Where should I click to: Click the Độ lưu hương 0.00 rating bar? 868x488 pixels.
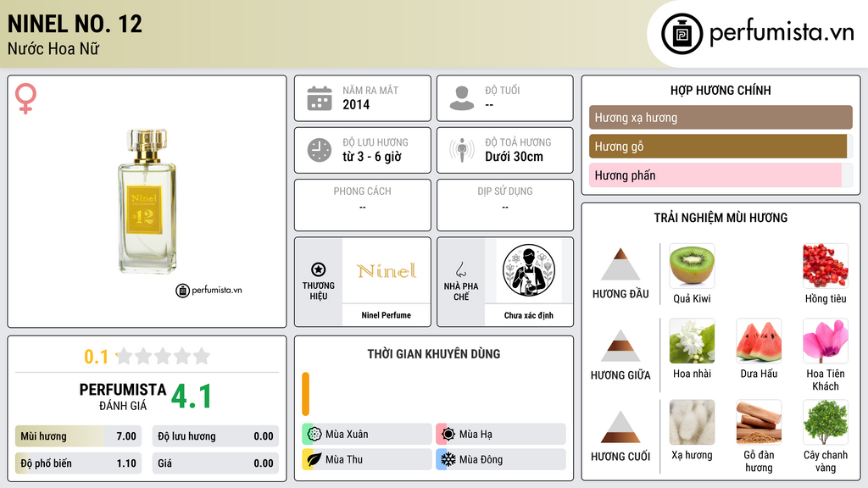click(x=215, y=436)
